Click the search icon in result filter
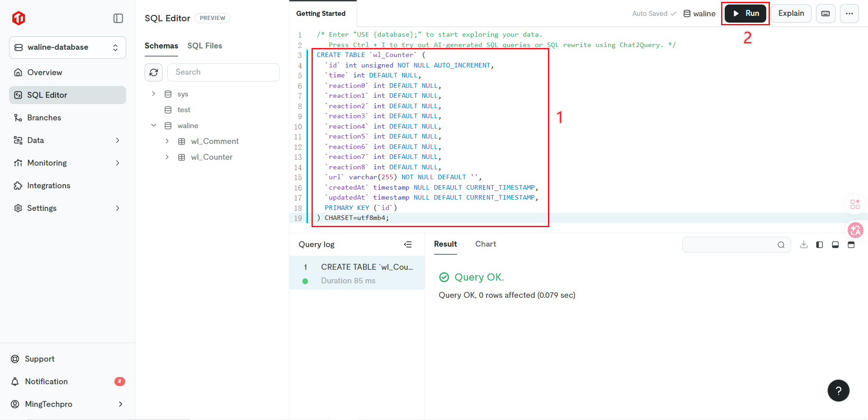Screen dimensions: 868x420 click(x=781, y=245)
